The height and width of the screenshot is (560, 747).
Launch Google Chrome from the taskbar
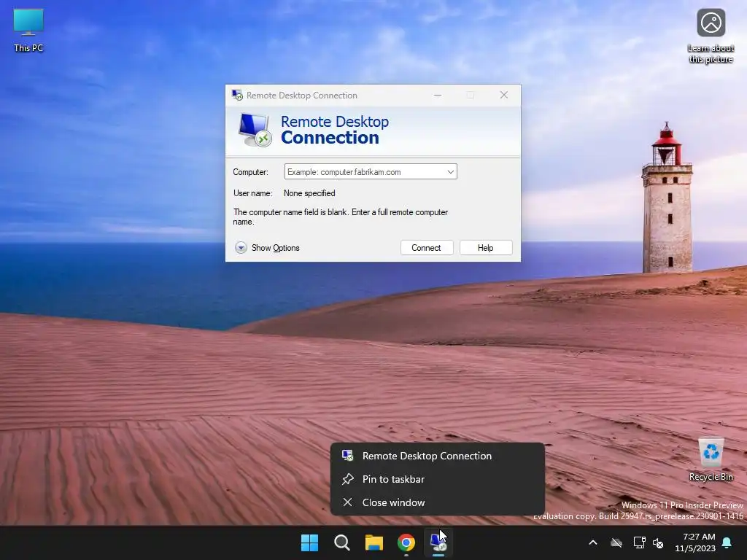tap(406, 542)
